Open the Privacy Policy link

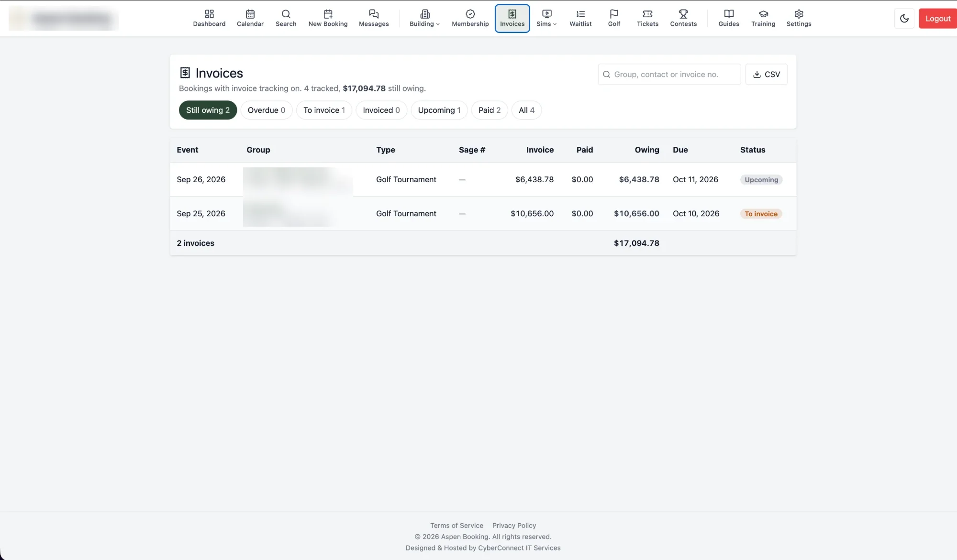tap(514, 526)
